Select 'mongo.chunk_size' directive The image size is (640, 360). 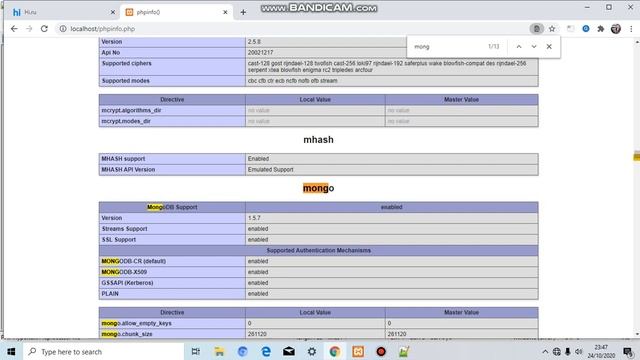pyautogui.click(x=127, y=334)
